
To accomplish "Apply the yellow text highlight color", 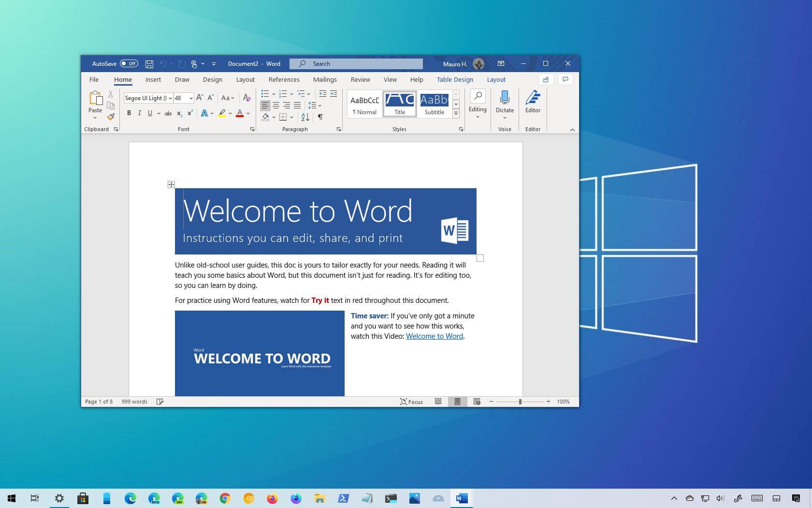I will pos(222,113).
